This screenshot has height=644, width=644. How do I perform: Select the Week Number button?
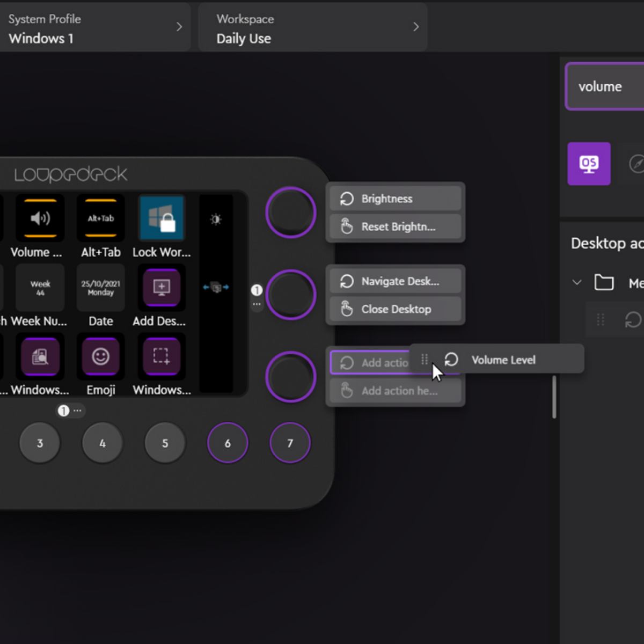[x=40, y=288]
